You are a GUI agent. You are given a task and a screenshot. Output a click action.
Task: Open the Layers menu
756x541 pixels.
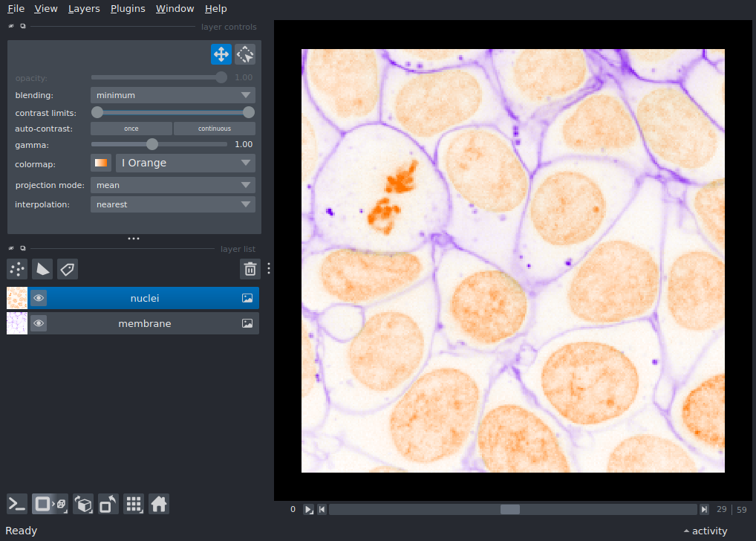[84, 9]
